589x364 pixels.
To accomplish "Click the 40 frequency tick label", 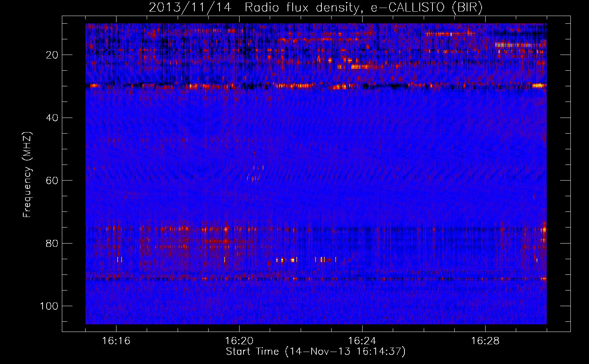I will [52, 118].
